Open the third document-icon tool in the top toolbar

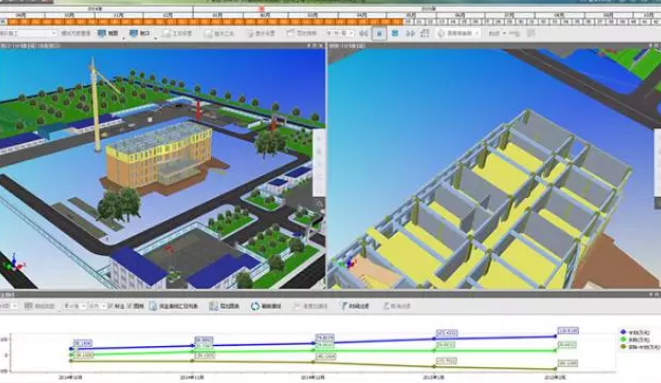[177, 33]
